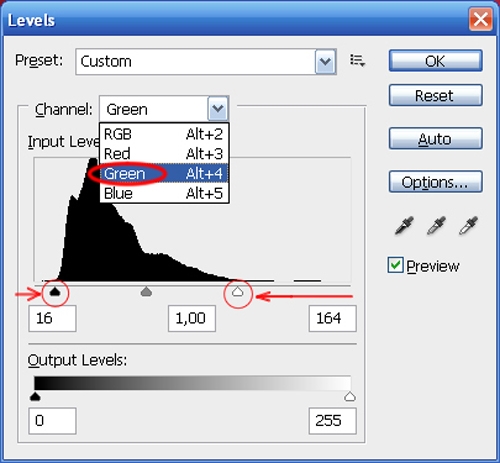The width and height of the screenshot is (500, 463).
Task: Click the OK button
Action: click(435, 61)
